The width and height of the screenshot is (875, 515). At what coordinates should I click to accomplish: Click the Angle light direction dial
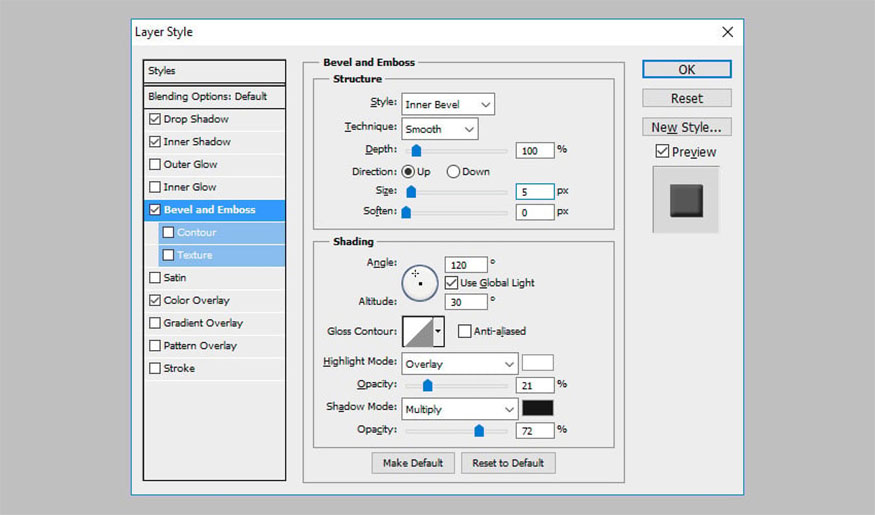[420, 283]
